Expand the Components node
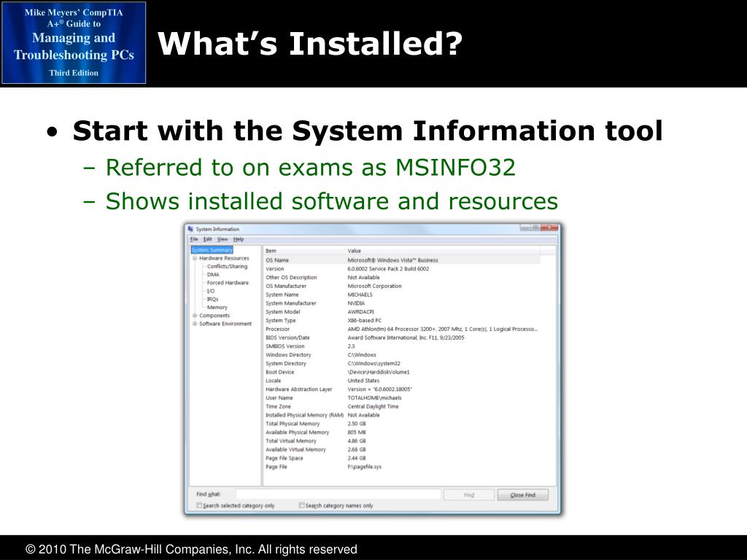 pyautogui.click(x=195, y=316)
